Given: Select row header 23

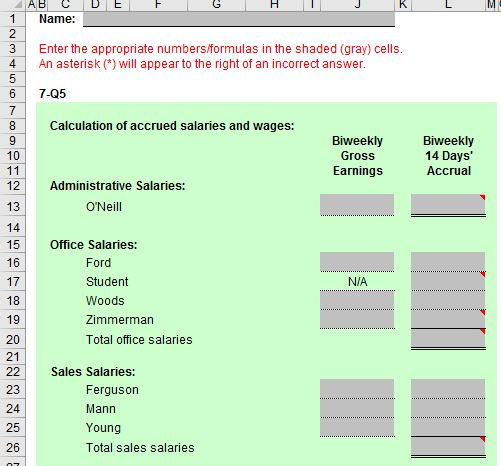Looking at the screenshot, I should pos(13,390).
